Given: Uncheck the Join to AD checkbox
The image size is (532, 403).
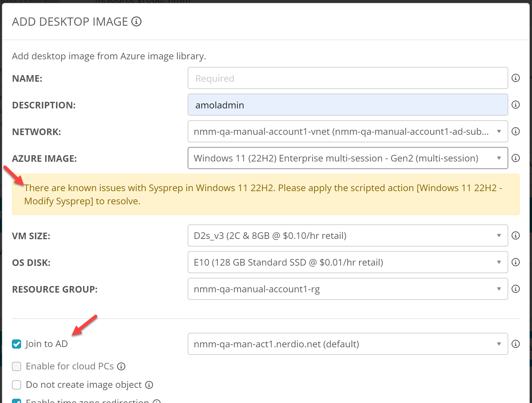Looking at the screenshot, I should click(x=16, y=344).
